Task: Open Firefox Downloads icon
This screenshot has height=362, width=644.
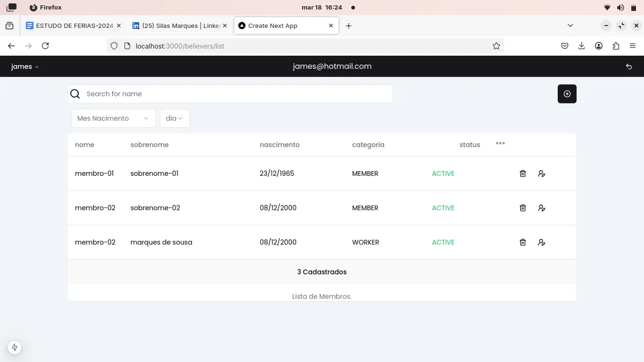Action: 582,46
